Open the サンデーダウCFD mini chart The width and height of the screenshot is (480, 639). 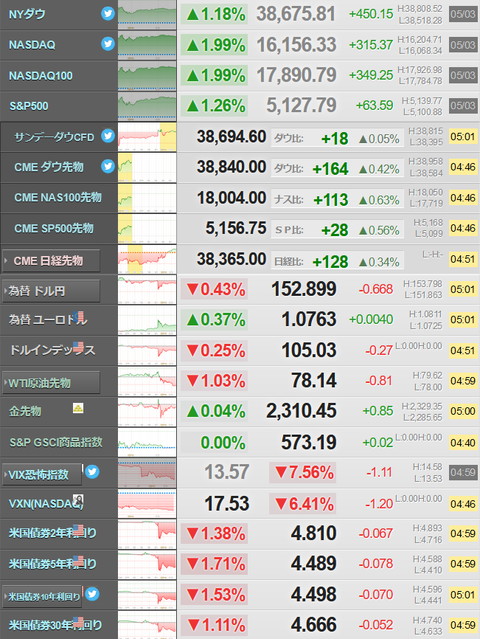point(147,137)
